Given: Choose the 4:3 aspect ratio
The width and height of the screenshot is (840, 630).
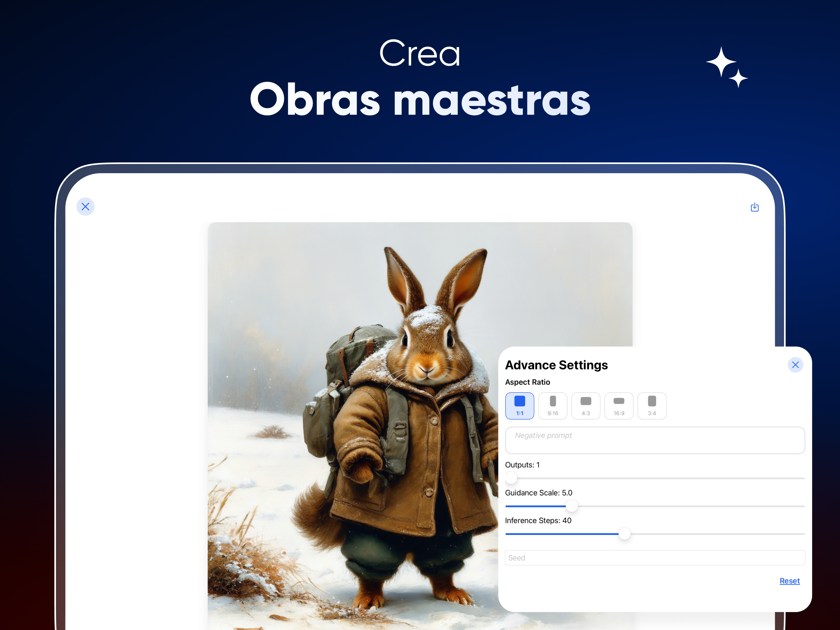Looking at the screenshot, I should [585, 406].
